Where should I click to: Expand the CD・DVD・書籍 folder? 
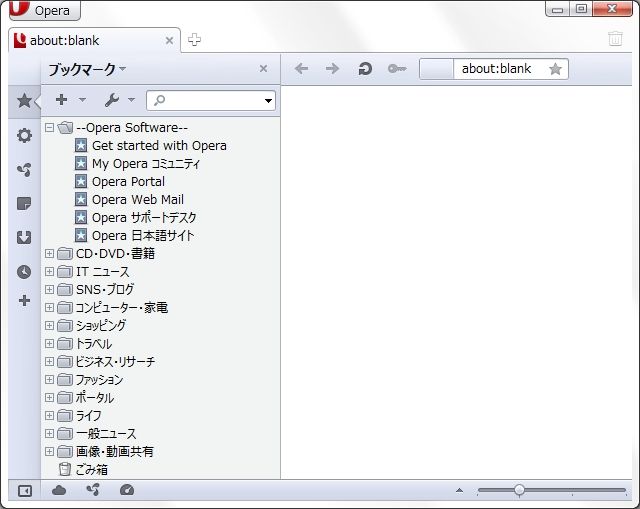coord(49,253)
